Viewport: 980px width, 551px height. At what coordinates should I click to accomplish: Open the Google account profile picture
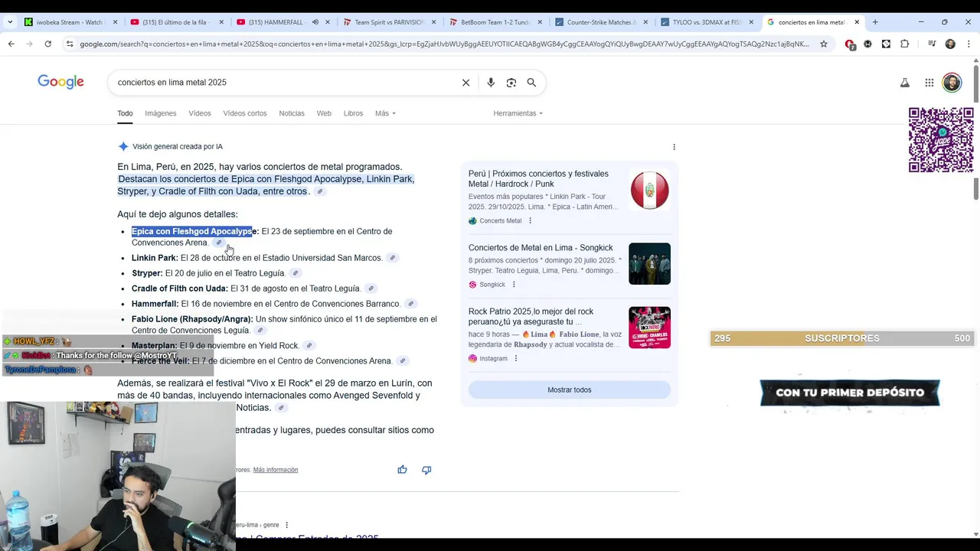point(952,83)
